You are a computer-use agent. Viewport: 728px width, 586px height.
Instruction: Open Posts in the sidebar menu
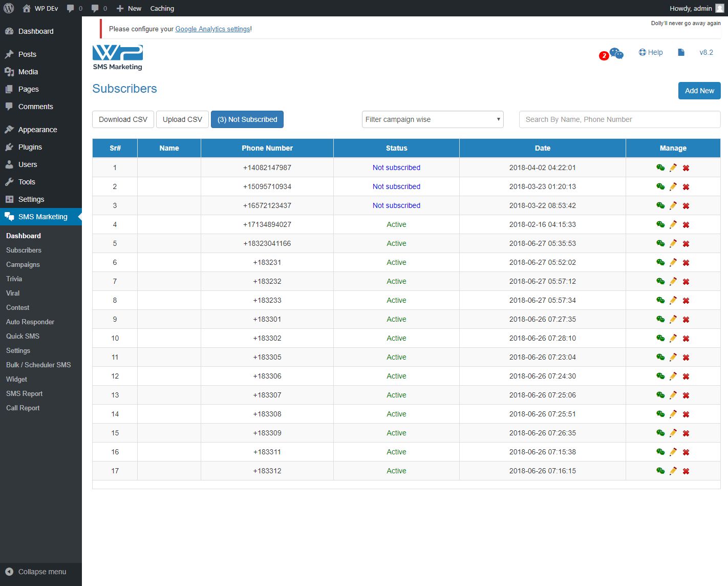coord(27,54)
